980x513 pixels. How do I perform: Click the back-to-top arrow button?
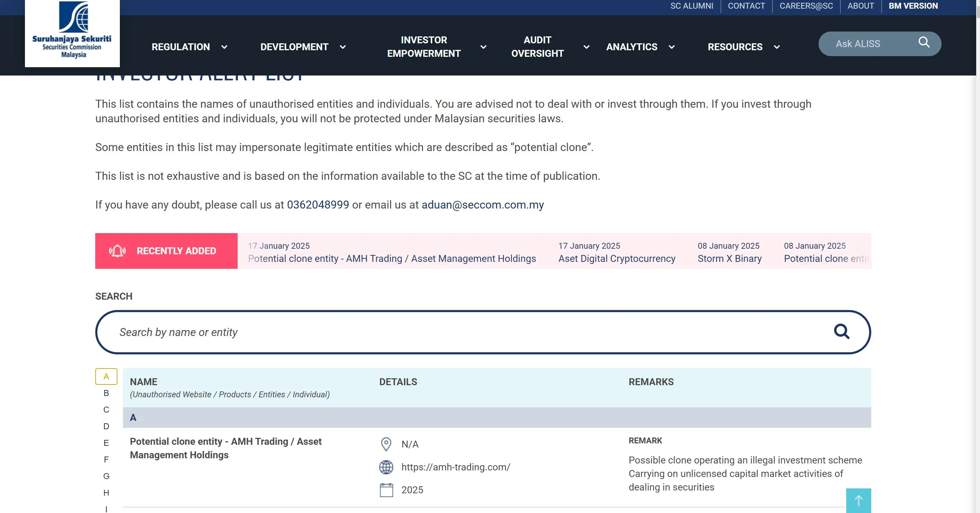858,501
